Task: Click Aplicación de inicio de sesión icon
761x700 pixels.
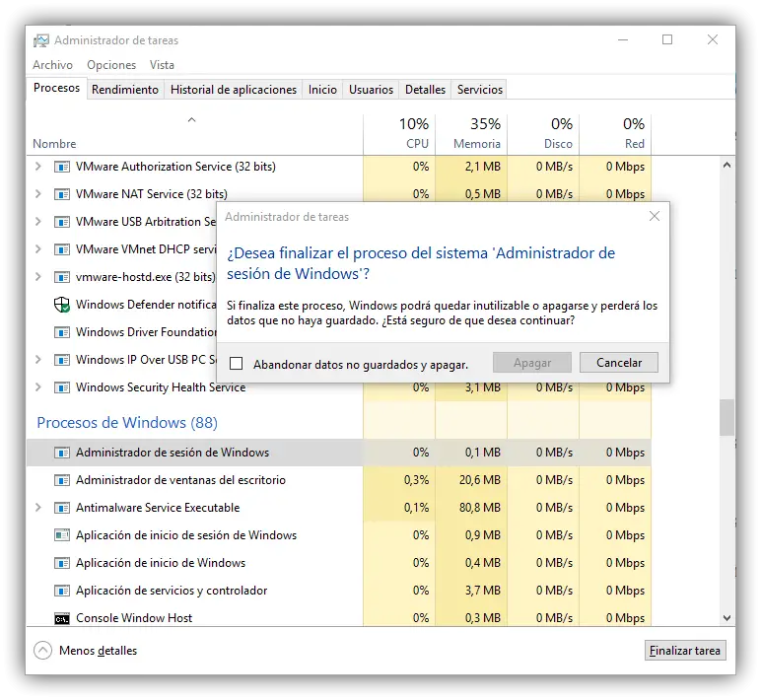Action: point(62,535)
